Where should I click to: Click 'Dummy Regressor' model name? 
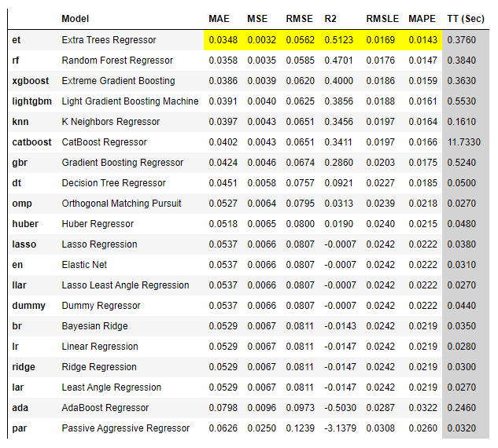101,306
